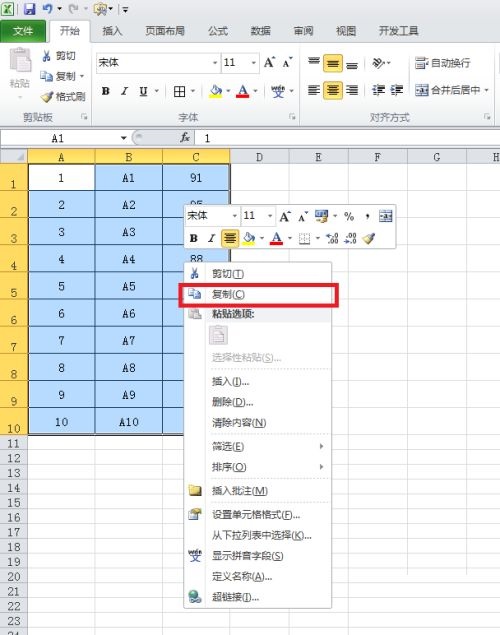The width and height of the screenshot is (500, 635).
Task: Expand the Name Box dropdown
Action: point(123,139)
